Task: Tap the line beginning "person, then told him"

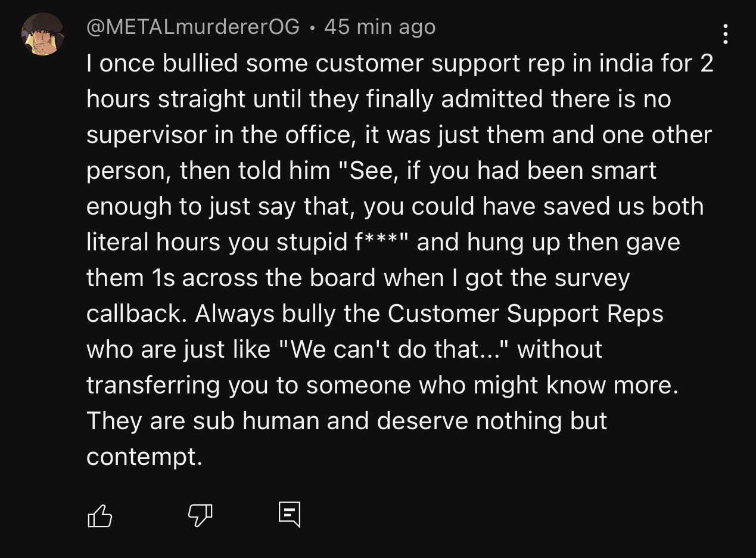Action: (371, 170)
